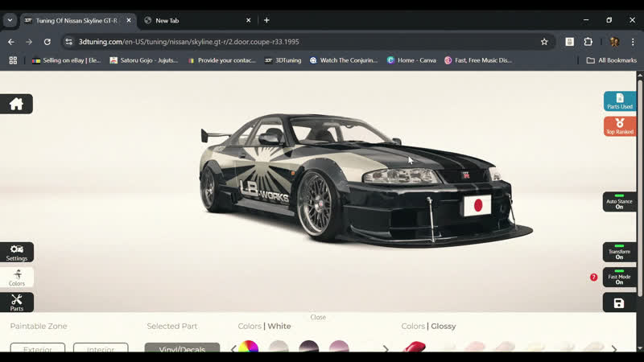This screenshot has height=362, width=644.
Task: Open the Parts panel
Action: 17,302
